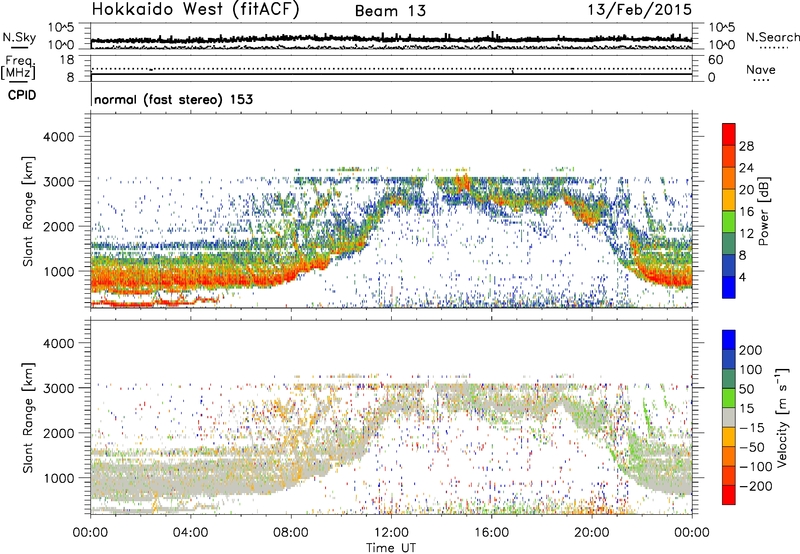The image size is (800, 554).
Task: Click the '28' power colorbar label
Action: pos(746,146)
